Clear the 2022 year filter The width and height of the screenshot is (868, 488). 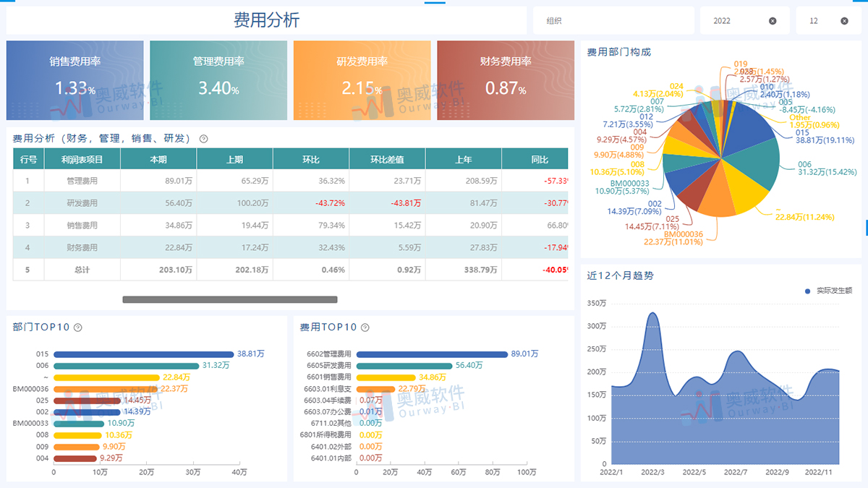point(773,21)
